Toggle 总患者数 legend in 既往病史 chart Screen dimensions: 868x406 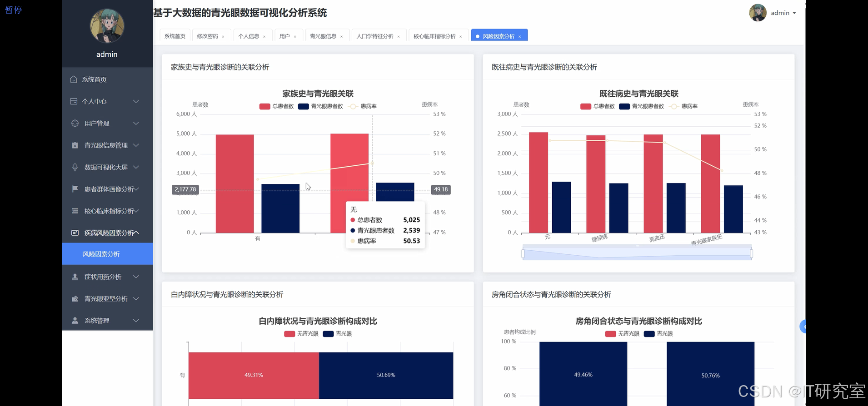(x=597, y=106)
